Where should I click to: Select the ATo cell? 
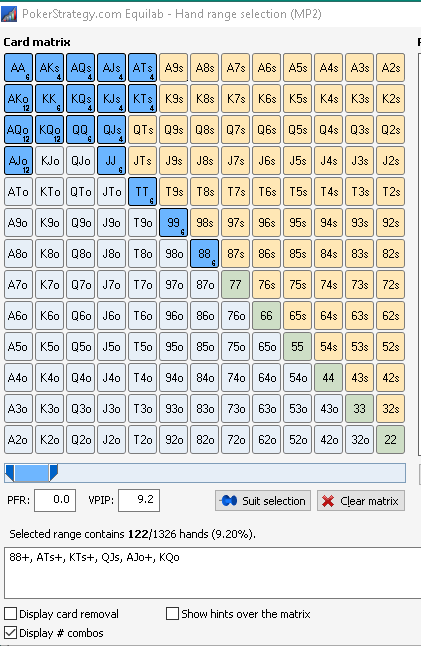coord(19,192)
